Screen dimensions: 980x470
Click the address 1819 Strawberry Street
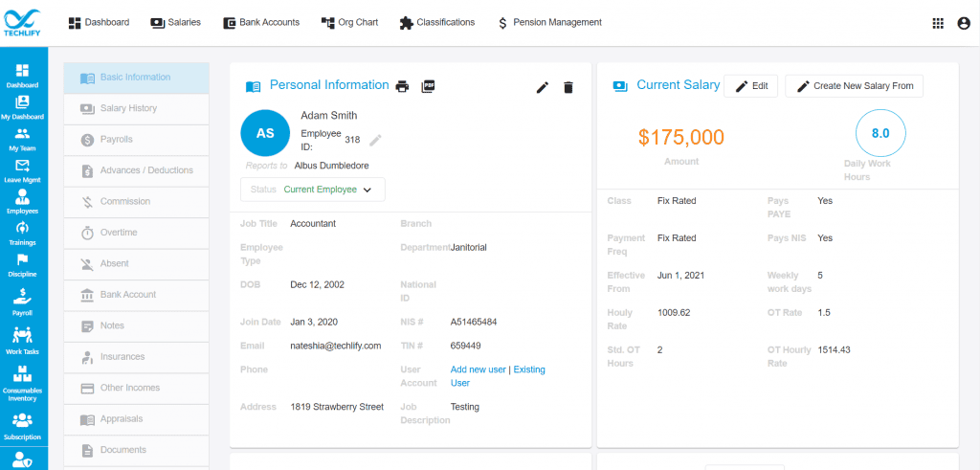(337, 407)
